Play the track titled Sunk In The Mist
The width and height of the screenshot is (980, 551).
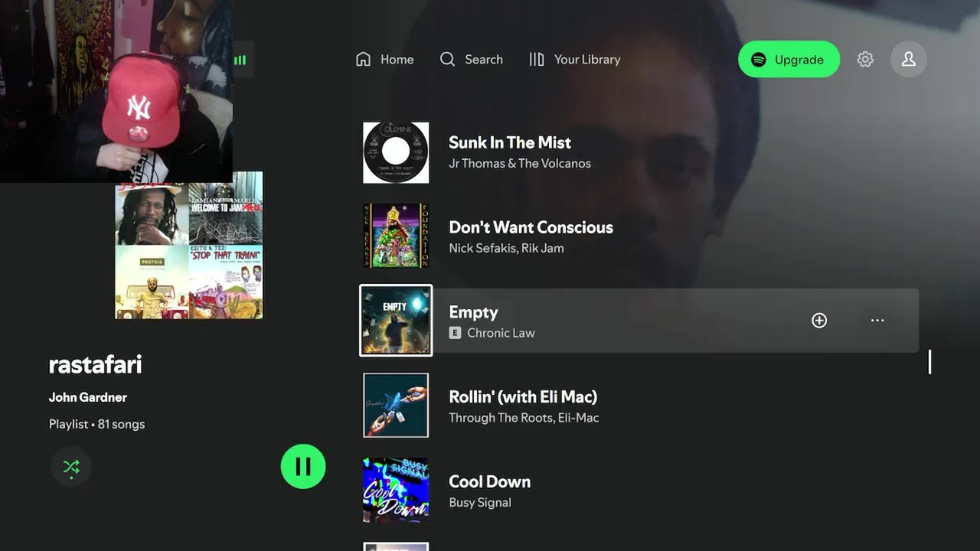click(510, 142)
